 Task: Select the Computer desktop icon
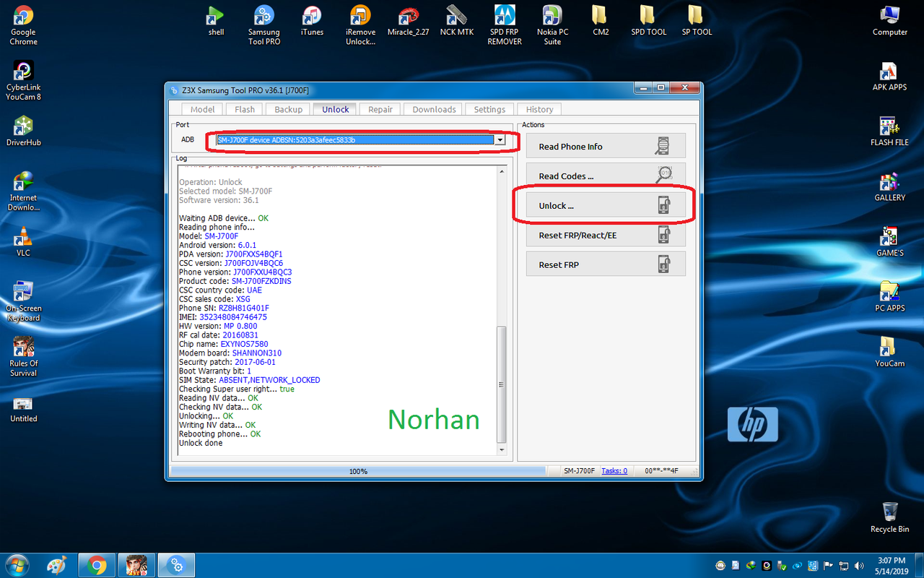pos(890,21)
